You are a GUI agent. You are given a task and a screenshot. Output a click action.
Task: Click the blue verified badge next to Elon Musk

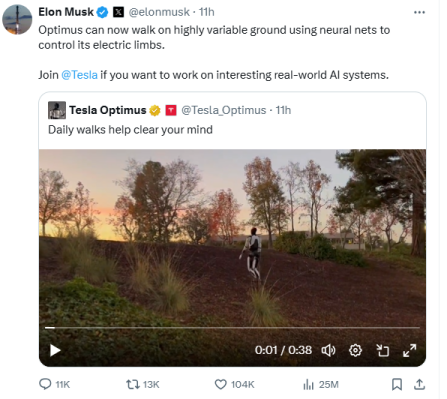click(102, 12)
